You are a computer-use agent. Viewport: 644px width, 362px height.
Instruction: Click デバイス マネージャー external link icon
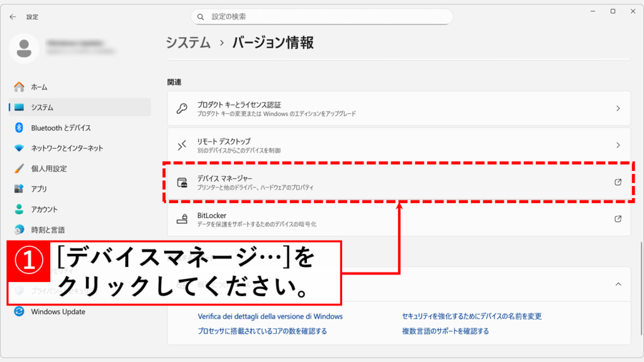[x=618, y=182]
